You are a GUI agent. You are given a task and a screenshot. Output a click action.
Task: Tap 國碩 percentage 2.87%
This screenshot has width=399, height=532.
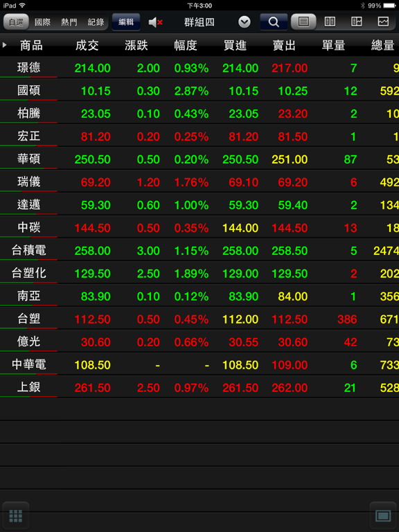(x=191, y=91)
